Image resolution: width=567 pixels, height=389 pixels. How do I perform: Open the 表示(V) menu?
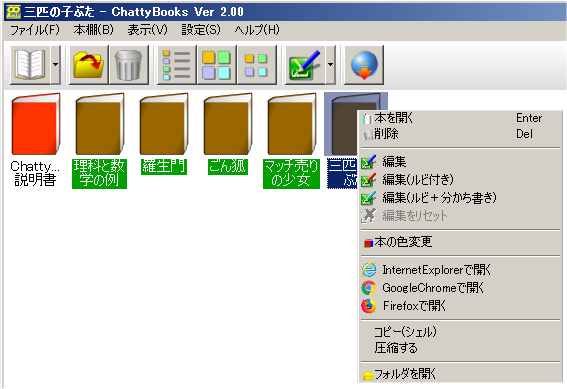(x=148, y=30)
